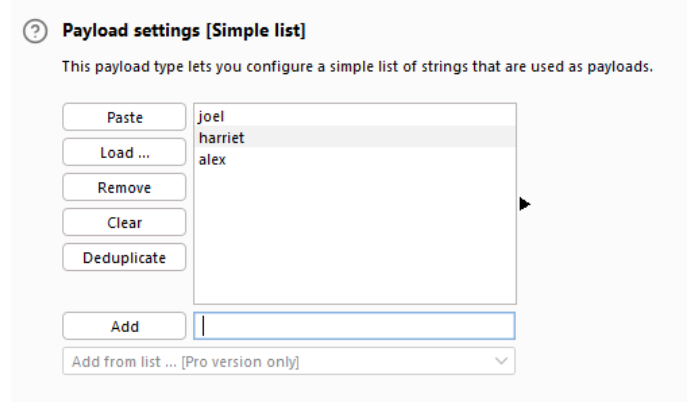
Task: Select the joel payload entry
Action: click(212, 116)
